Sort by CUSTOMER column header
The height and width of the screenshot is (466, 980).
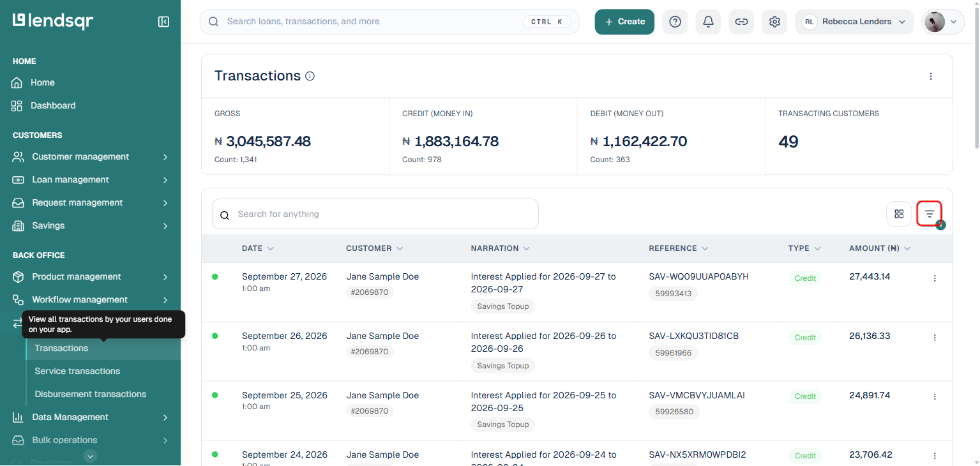tap(375, 248)
